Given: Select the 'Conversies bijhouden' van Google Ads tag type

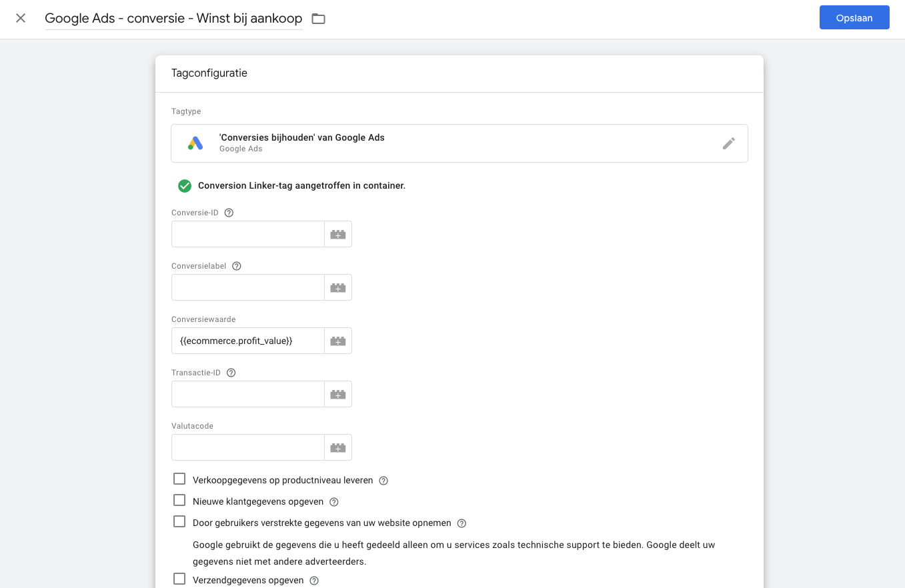Looking at the screenshot, I should pyautogui.click(x=460, y=143).
